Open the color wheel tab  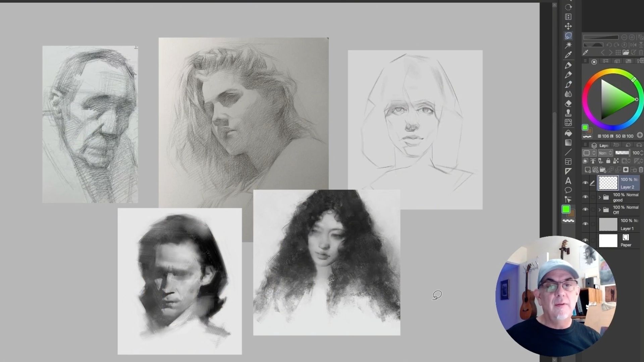pos(594,62)
